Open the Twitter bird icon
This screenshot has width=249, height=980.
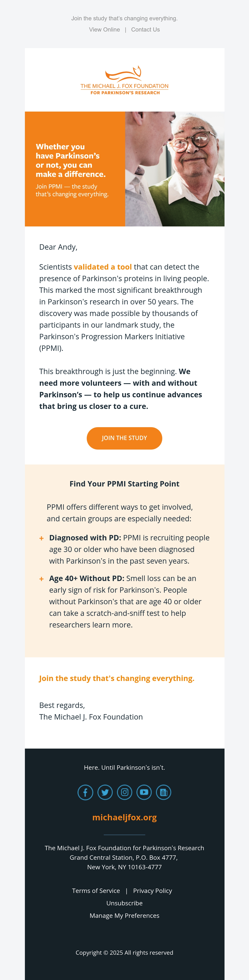pos(105,792)
